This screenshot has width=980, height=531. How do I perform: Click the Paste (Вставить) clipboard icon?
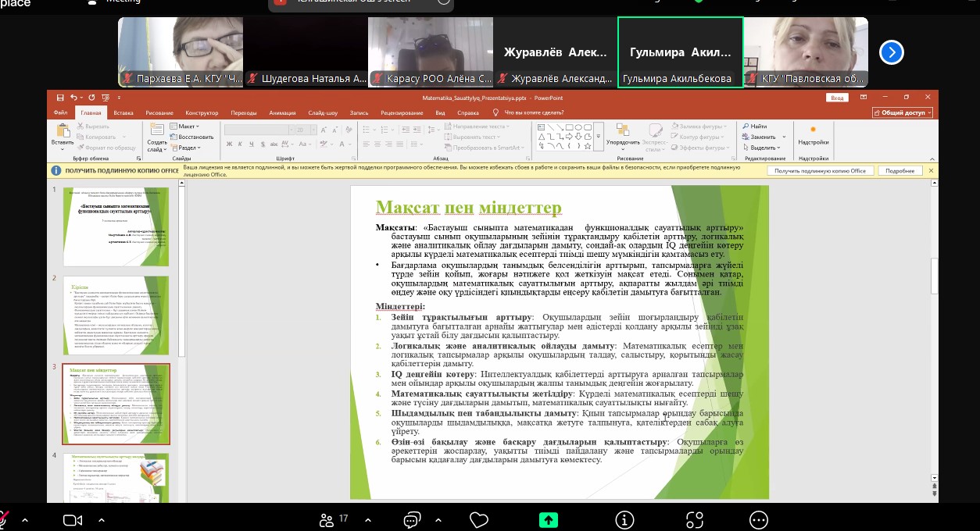coord(63,131)
